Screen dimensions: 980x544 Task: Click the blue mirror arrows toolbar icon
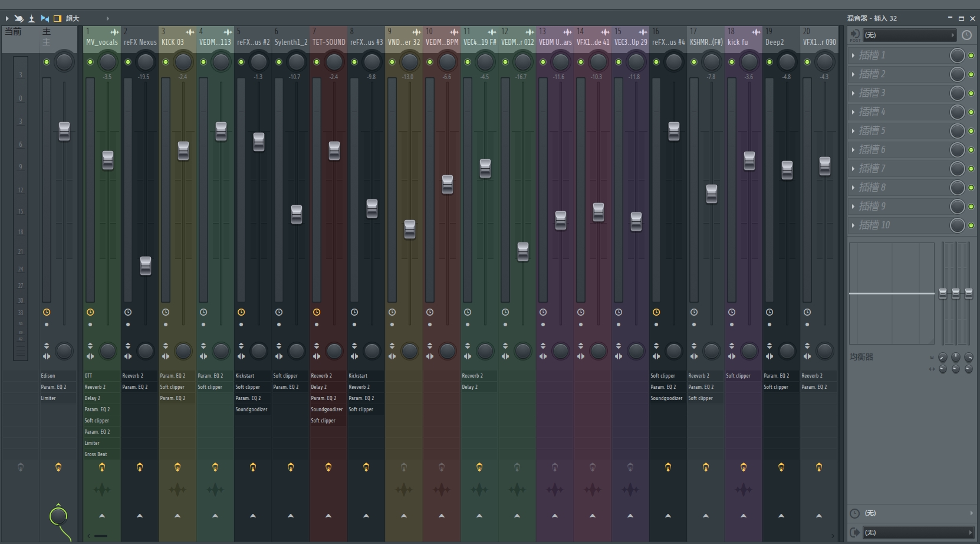point(45,18)
